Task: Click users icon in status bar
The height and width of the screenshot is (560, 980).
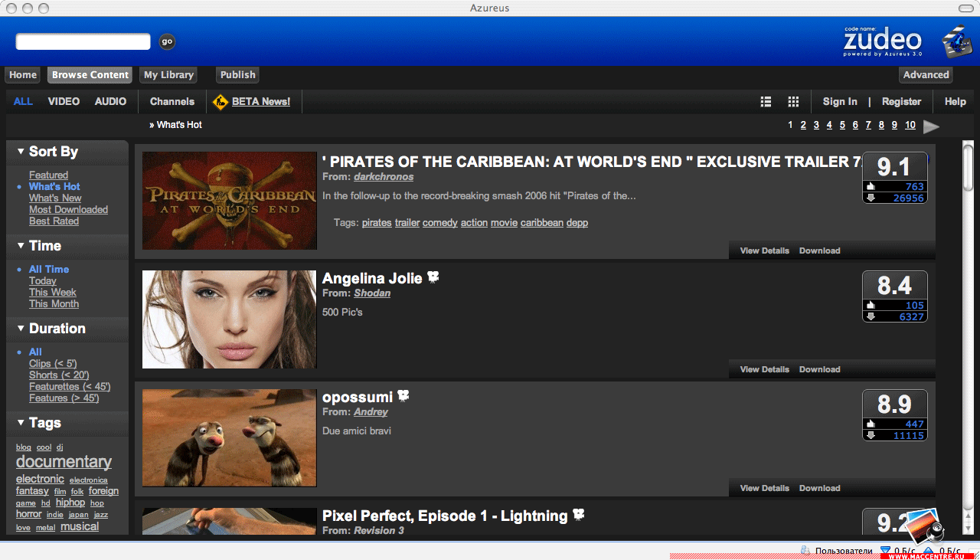Action: 805,551
